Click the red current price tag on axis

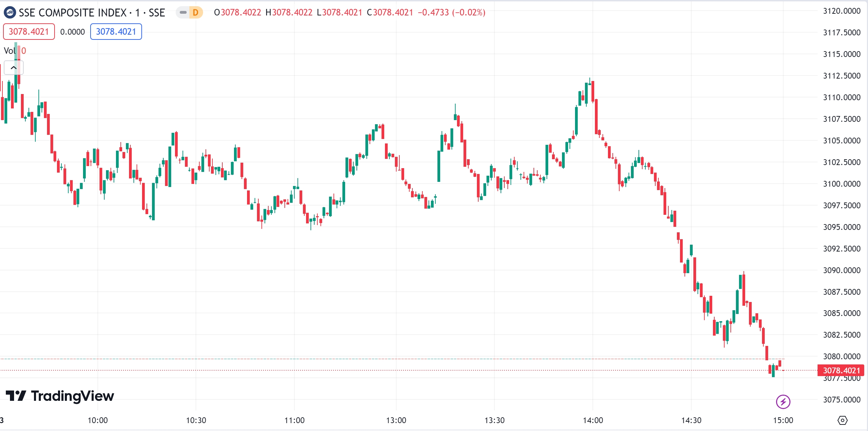click(x=841, y=370)
